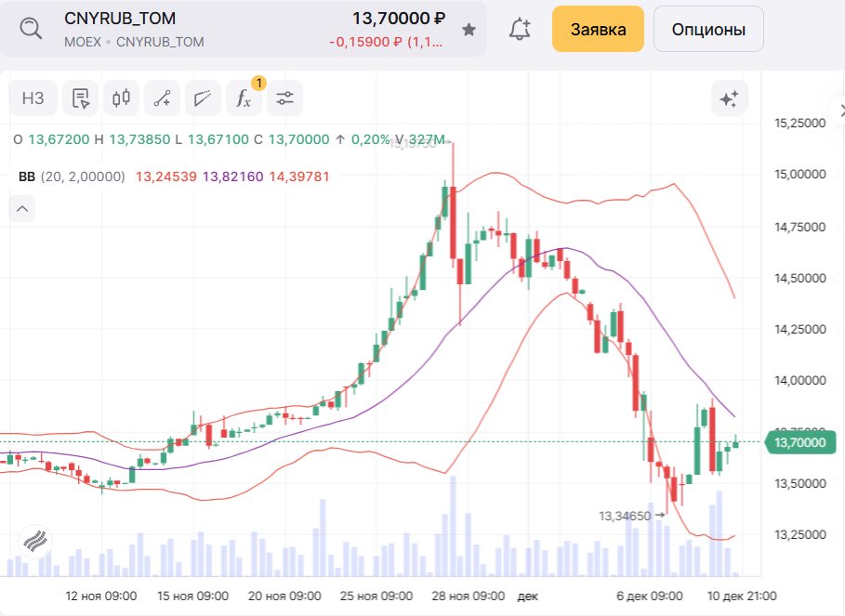Select the BB Bollinger Bands indicator label
This screenshot has width=845, height=616.
point(27,177)
